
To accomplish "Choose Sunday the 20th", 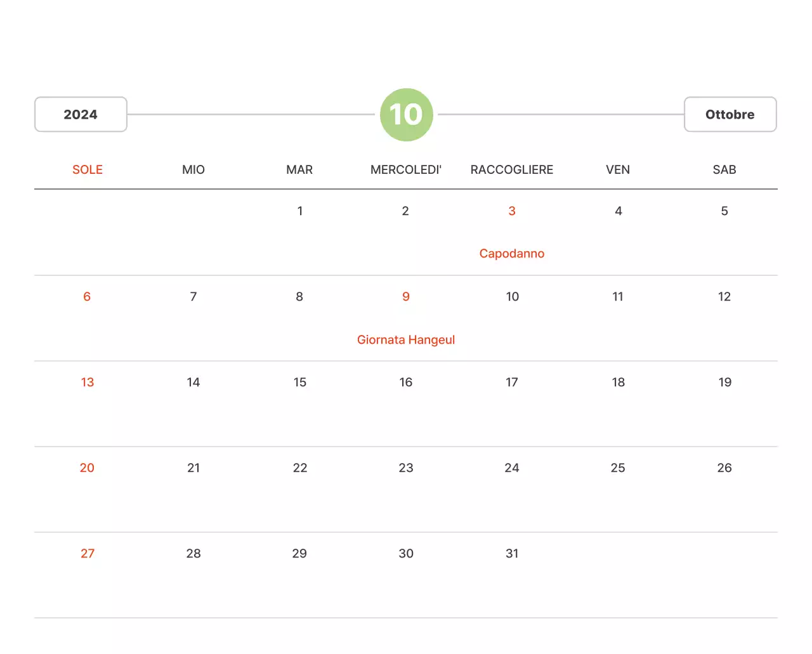I will click(x=87, y=468).
